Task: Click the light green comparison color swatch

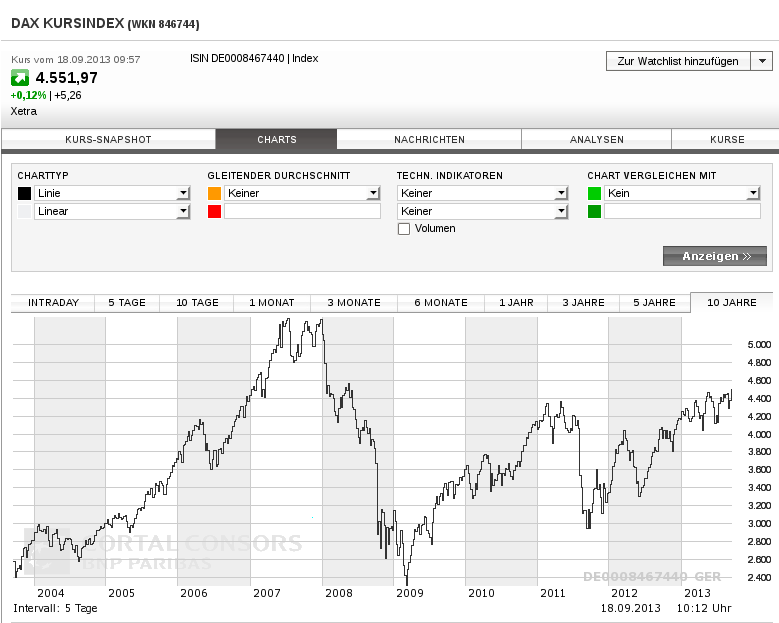Action: point(594,193)
